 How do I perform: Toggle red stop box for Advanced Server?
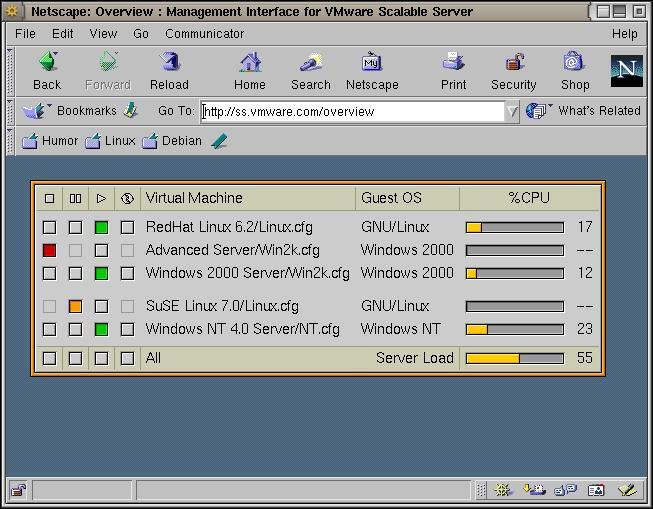pos(49,250)
